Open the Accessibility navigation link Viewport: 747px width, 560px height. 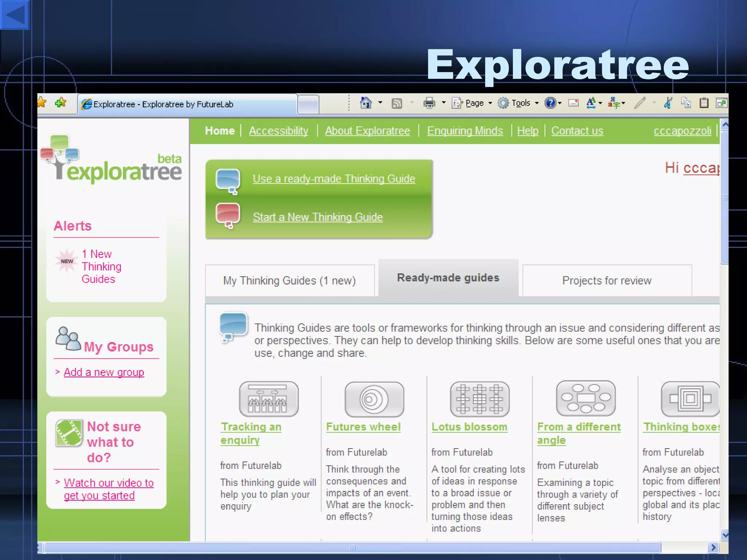point(278,131)
